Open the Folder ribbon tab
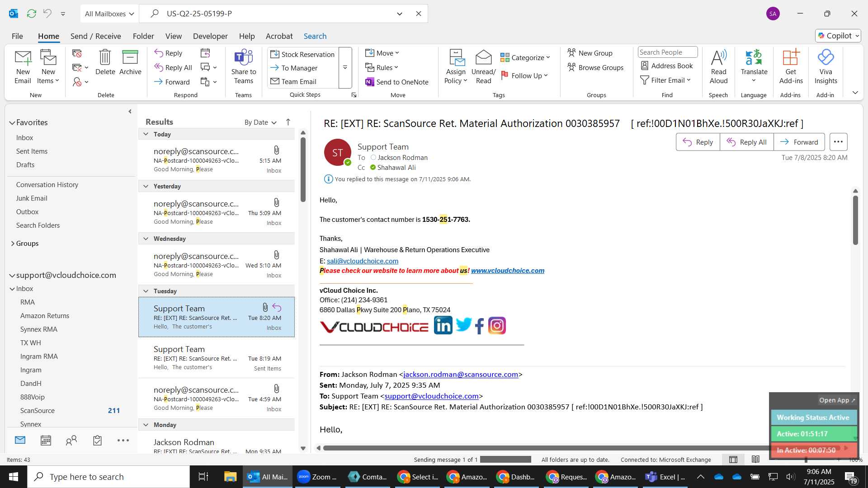The width and height of the screenshot is (868, 488). tap(143, 36)
